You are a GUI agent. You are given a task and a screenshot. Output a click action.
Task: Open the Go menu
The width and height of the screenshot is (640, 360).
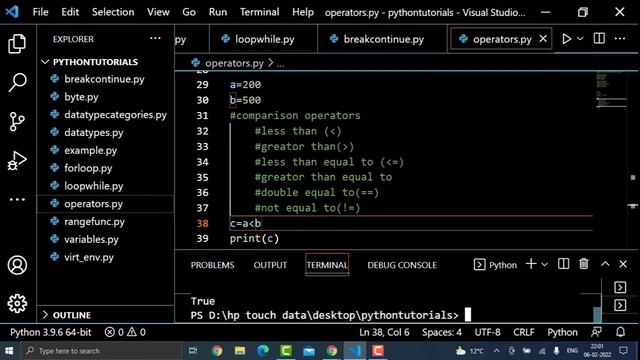point(189,12)
